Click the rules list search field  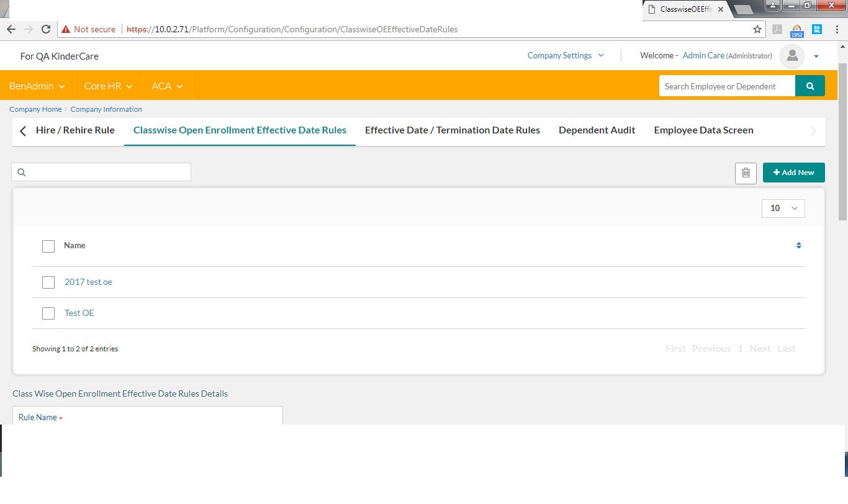(106, 172)
